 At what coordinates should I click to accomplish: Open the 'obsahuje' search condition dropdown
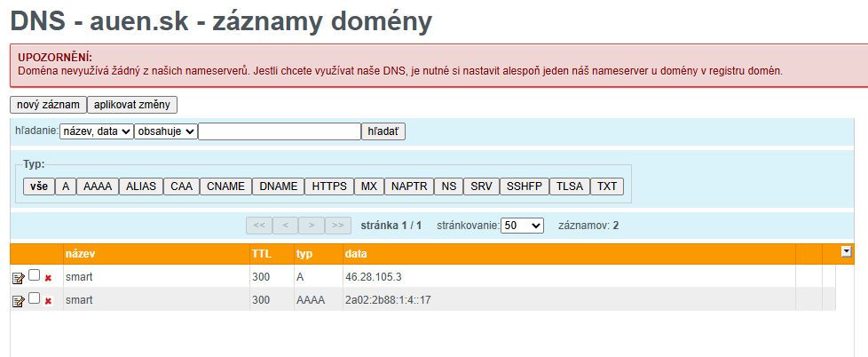click(165, 131)
